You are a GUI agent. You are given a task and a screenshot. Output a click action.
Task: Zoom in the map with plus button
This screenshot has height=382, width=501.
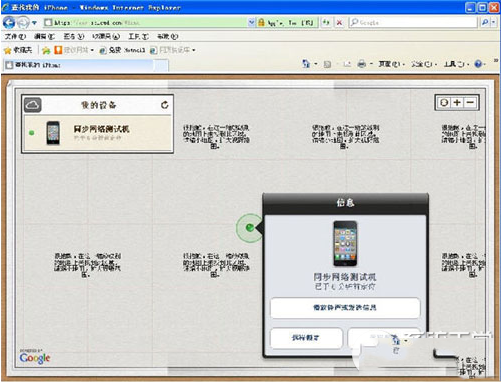(457, 102)
